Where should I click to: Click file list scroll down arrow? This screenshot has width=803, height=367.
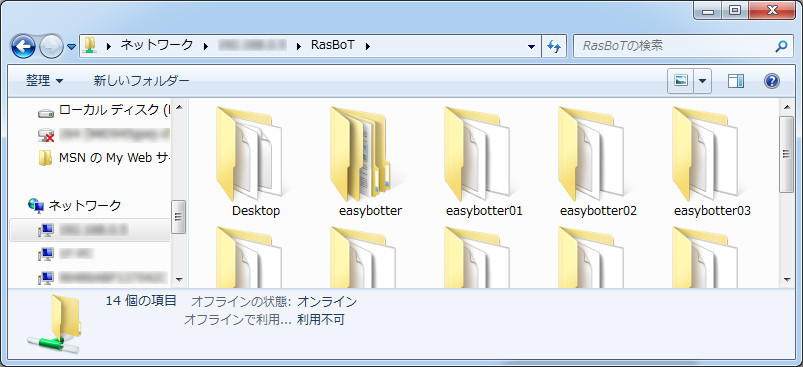tap(787, 279)
